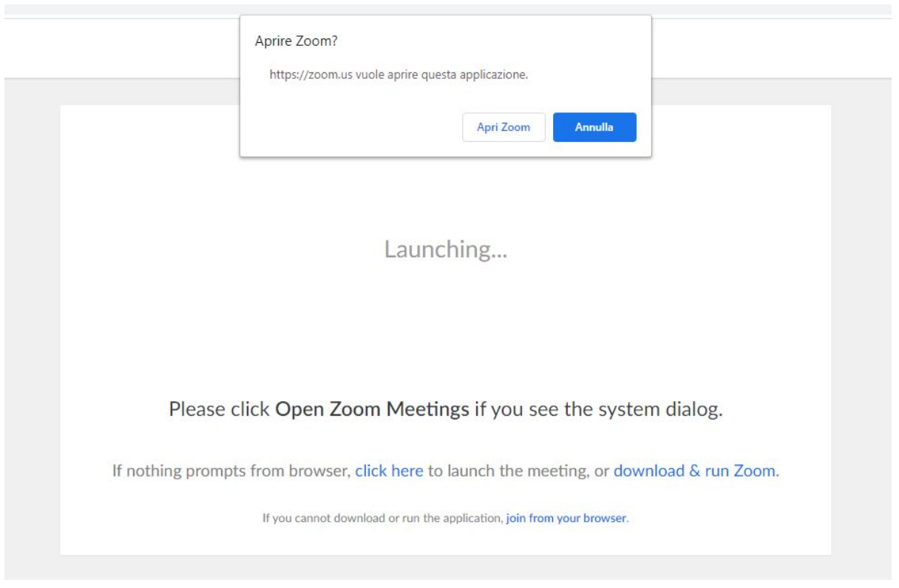
Task: Click the bold 'Open Zoom Meetings' text
Action: 372,409
